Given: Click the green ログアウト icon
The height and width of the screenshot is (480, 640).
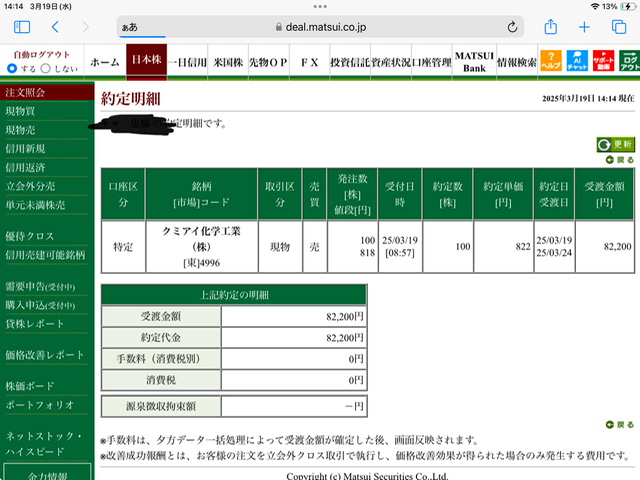Looking at the screenshot, I should tap(629, 60).
